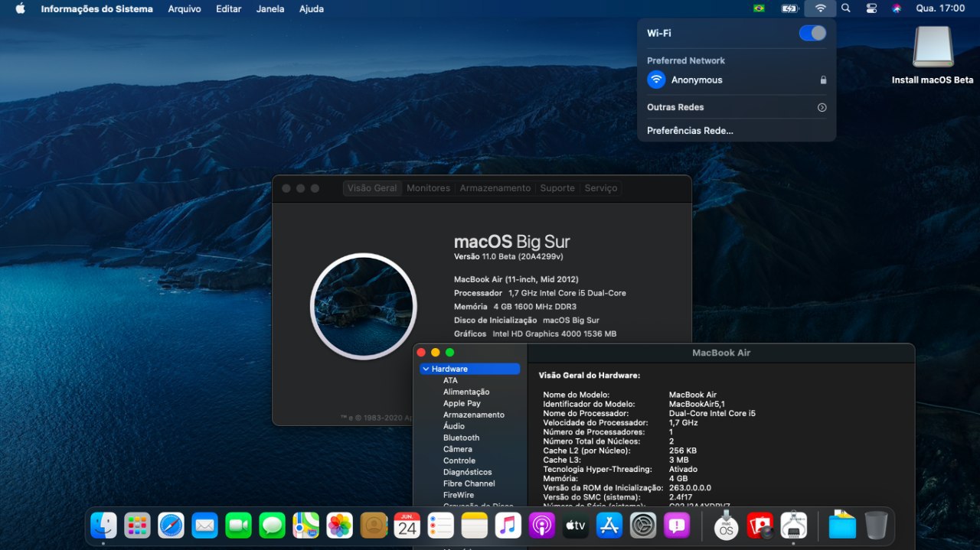980x550 pixels.
Task: Connect to the Anonymous network
Action: pyautogui.click(x=737, y=80)
